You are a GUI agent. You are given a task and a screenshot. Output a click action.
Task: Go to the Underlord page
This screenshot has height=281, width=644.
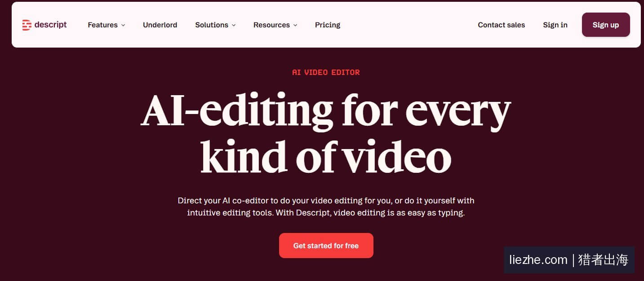(160, 25)
